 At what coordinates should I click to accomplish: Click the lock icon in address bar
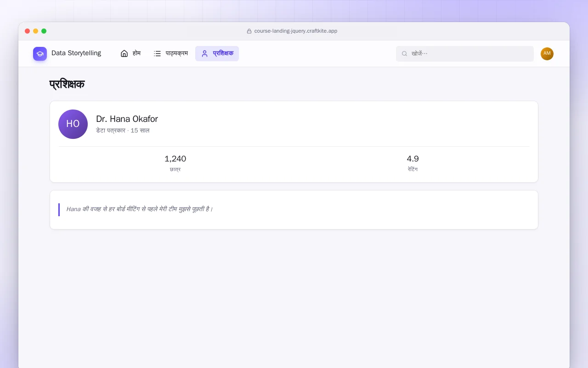point(249,31)
